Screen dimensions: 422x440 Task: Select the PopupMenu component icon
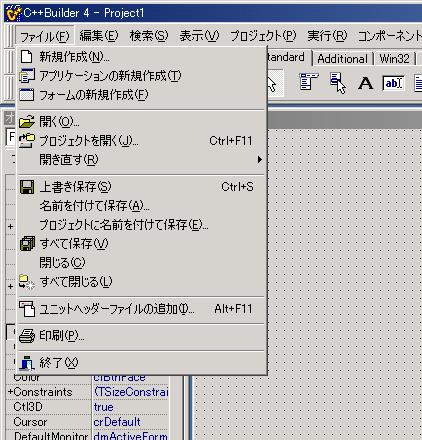tap(338, 82)
